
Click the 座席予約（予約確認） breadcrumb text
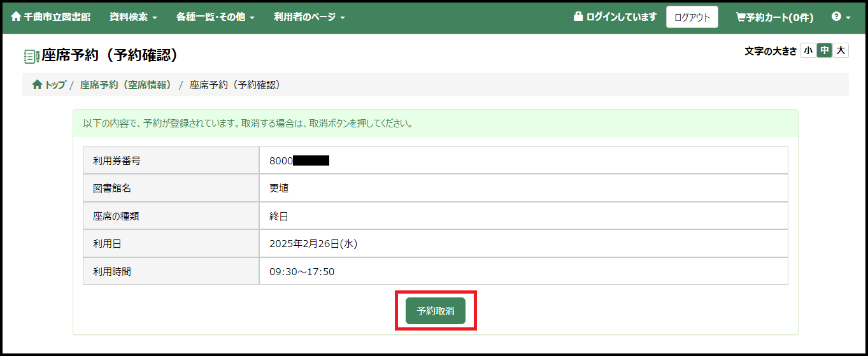(x=235, y=85)
